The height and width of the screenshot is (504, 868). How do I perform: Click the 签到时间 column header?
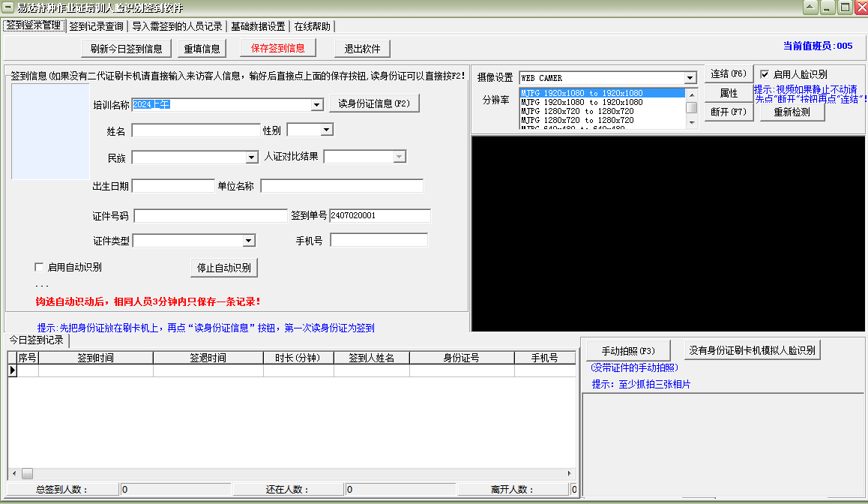coord(96,358)
